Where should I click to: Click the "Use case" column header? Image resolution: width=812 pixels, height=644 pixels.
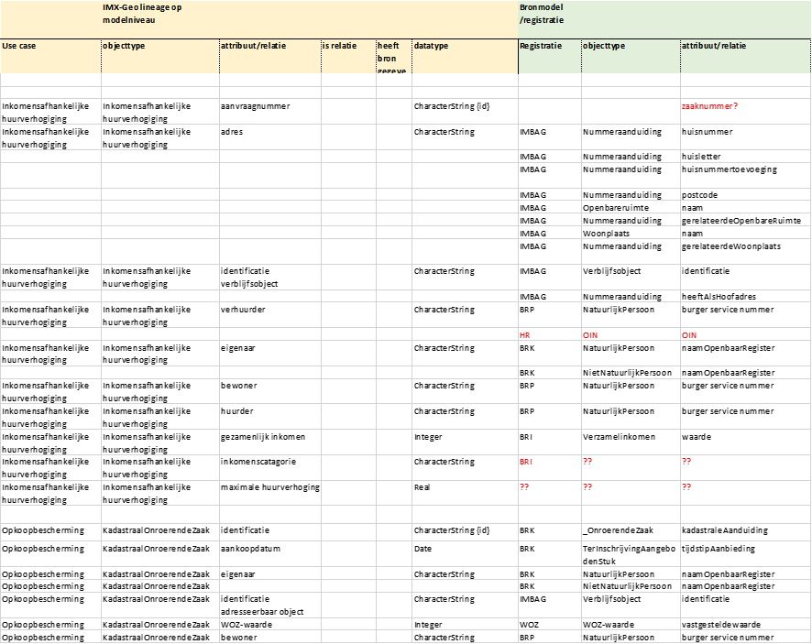[19, 46]
